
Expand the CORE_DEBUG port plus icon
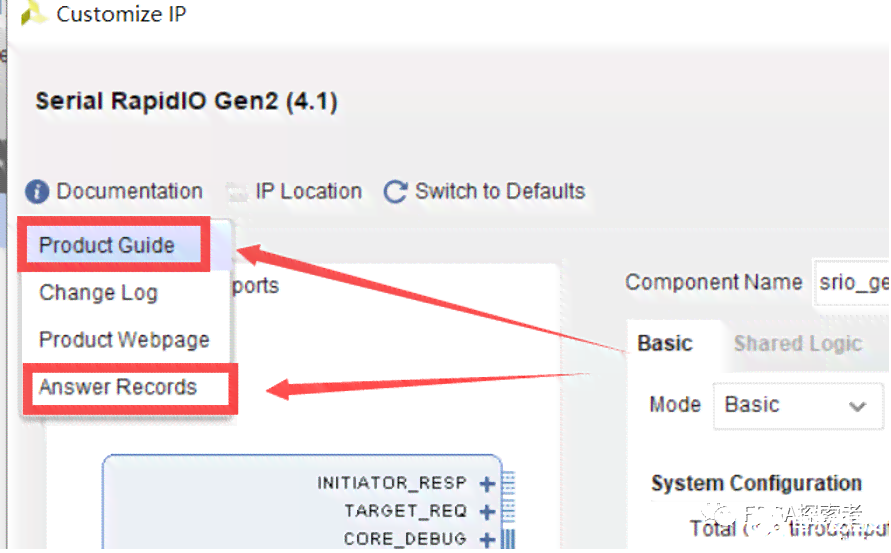pos(487,539)
